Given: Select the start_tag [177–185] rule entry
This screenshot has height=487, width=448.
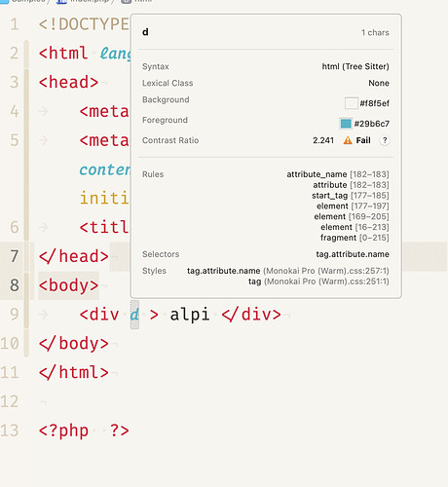Looking at the screenshot, I should click(x=351, y=196).
